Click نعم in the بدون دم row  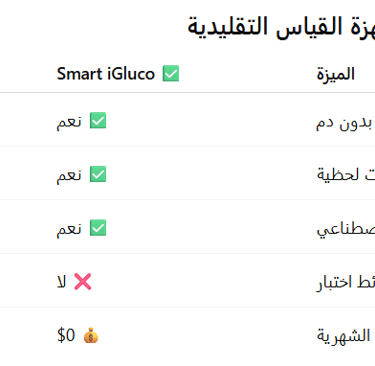pos(69,122)
